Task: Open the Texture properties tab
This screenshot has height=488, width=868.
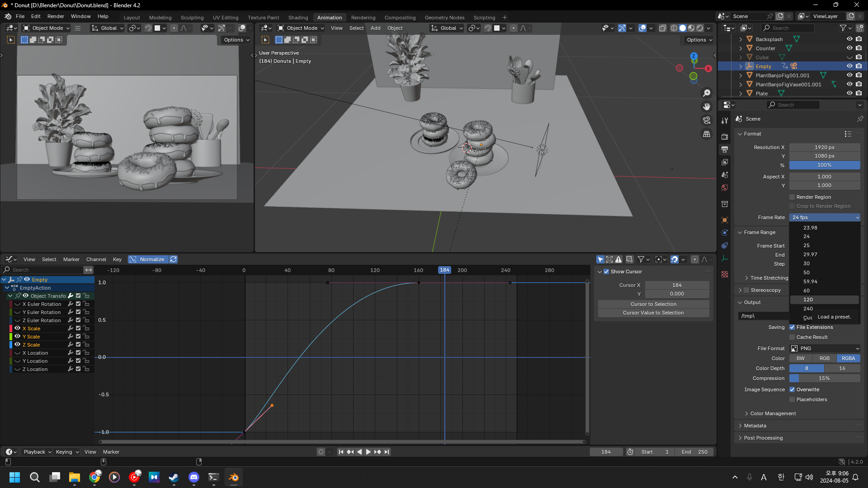Action: [x=725, y=274]
